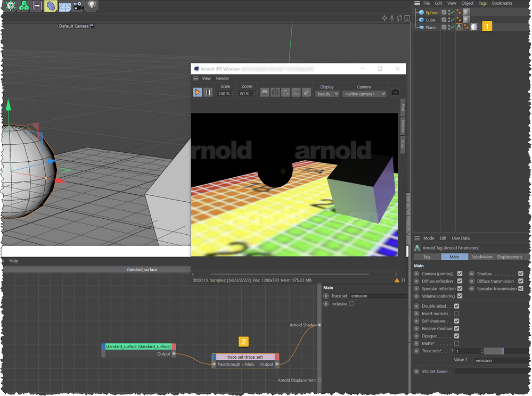Select the Arnold tag on Plane
The height and width of the screenshot is (396, 532).
(459, 27)
